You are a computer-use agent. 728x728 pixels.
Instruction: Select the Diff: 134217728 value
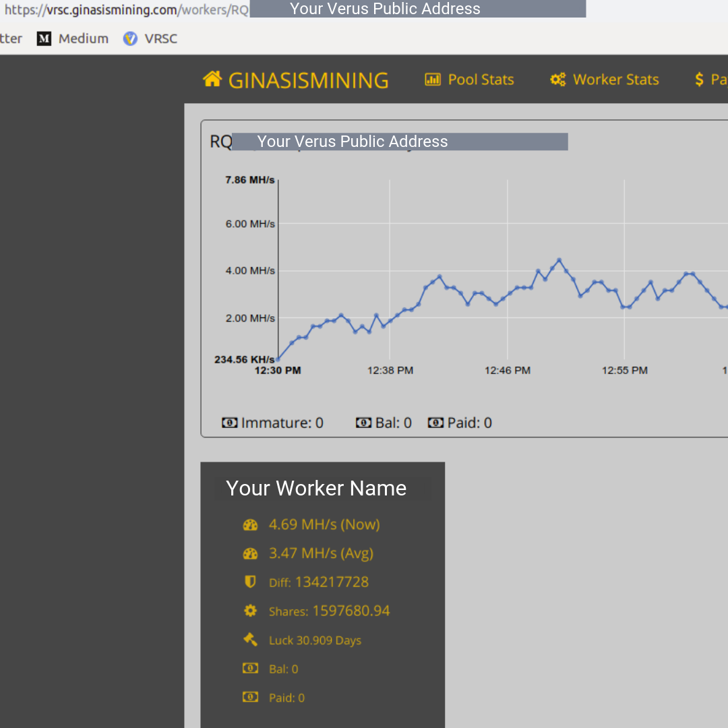(x=318, y=582)
